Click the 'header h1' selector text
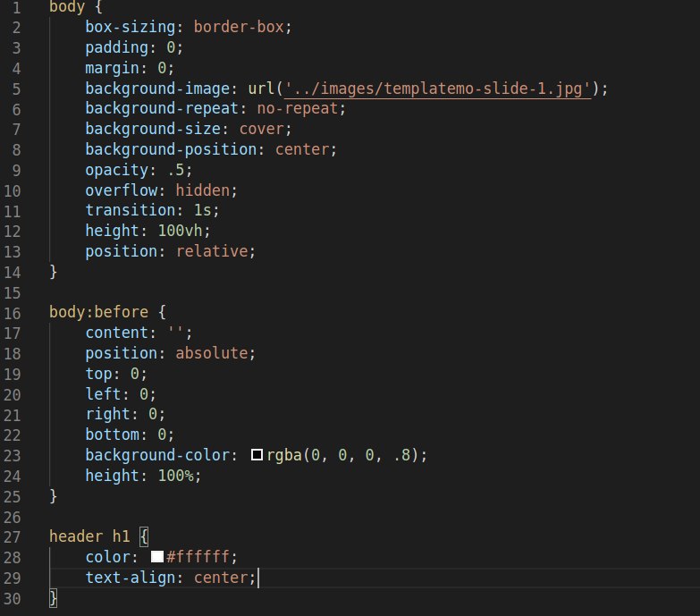Screen dimensions: 700x616 [x=89, y=536]
